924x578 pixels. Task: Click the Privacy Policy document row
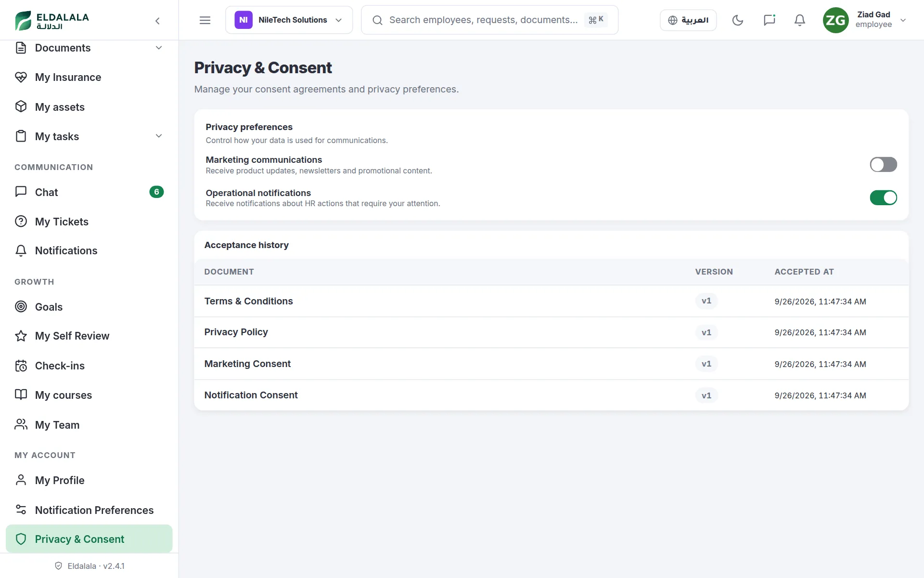(x=551, y=332)
